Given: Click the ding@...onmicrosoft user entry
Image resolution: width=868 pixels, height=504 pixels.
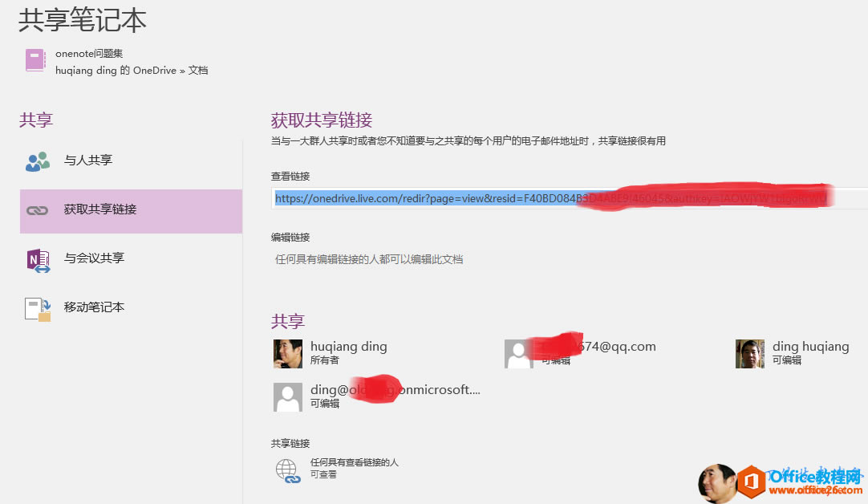Looking at the screenshot, I should tap(395, 388).
